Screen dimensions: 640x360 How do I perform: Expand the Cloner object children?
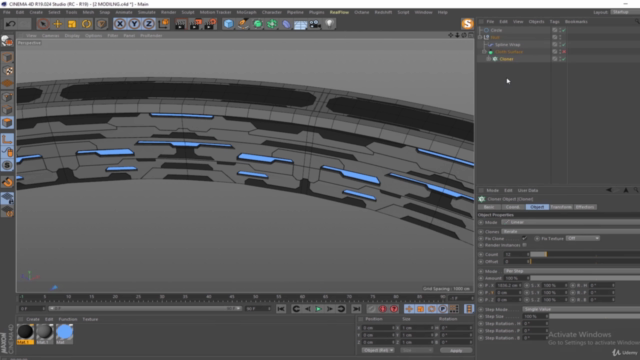[x=489, y=59]
